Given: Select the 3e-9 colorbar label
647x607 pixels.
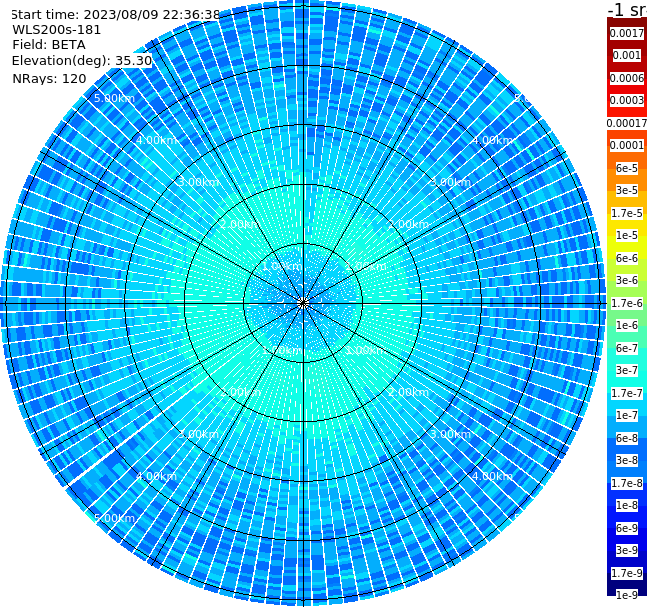Looking at the screenshot, I should click(627, 550).
